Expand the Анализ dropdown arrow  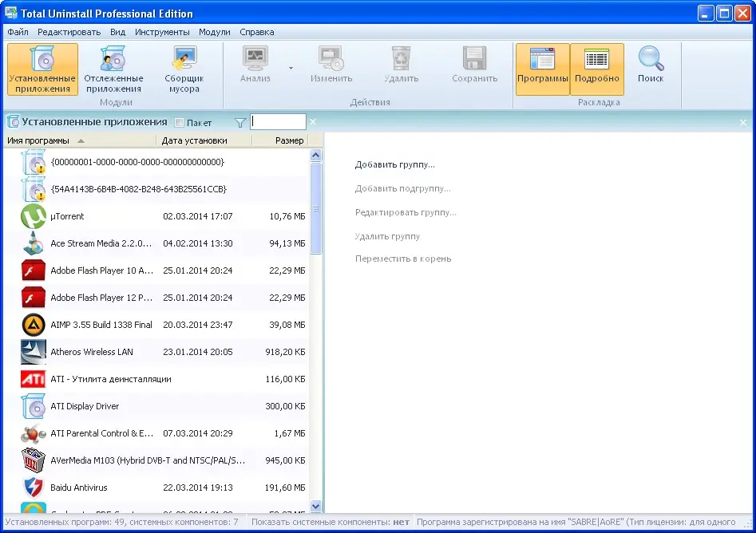[x=291, y=68]
